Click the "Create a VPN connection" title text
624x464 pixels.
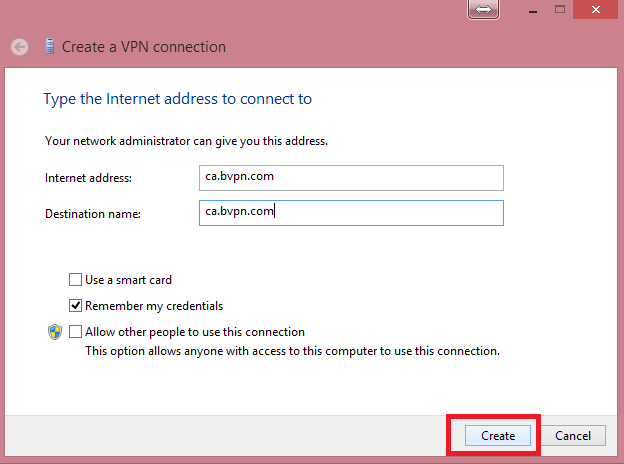[x=144, y=47]
